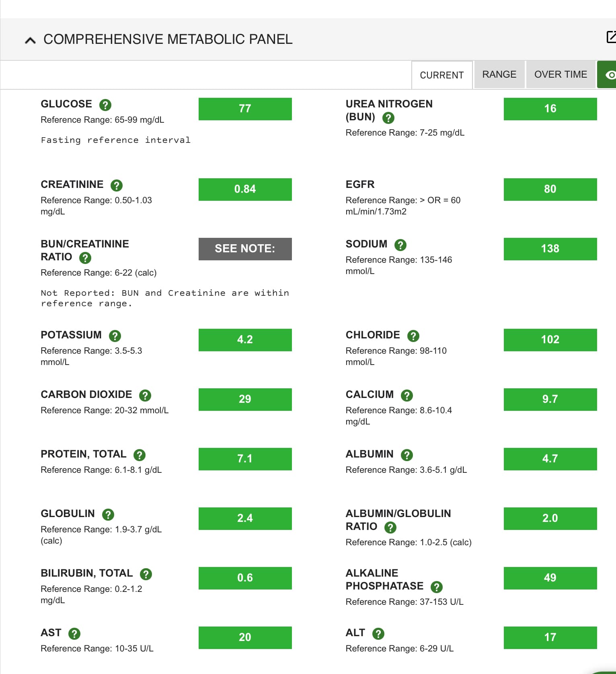The width and height of the screenshot is (616, 674).
Task: Switch to the RANGE tab
Action: pyautogui.click(x=499, y=74)
